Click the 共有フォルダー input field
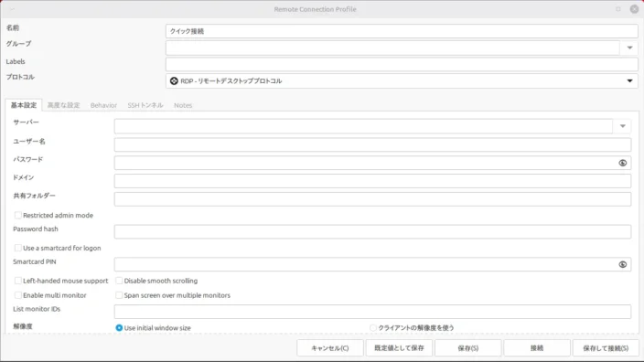Viewport: 644px width, 362px height. 372,199
